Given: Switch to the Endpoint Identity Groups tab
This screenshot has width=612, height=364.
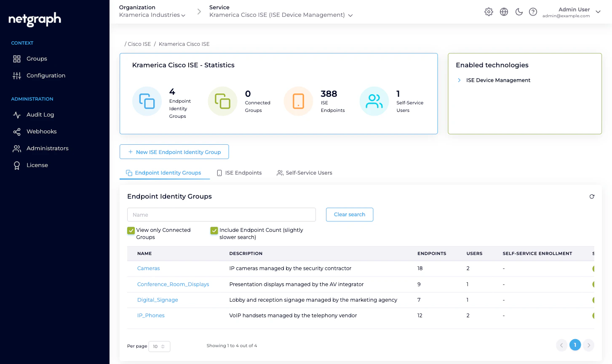Looking at the screenshot, I should pos(164,173).
